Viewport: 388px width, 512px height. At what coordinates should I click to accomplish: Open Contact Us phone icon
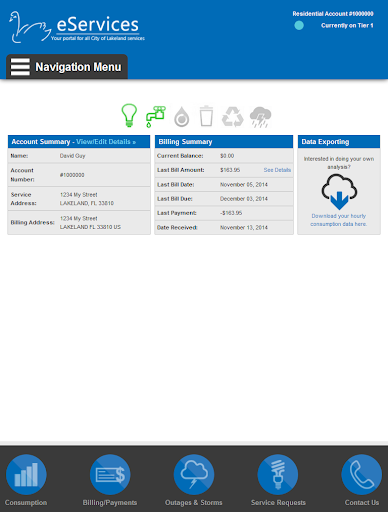(362, 474)
